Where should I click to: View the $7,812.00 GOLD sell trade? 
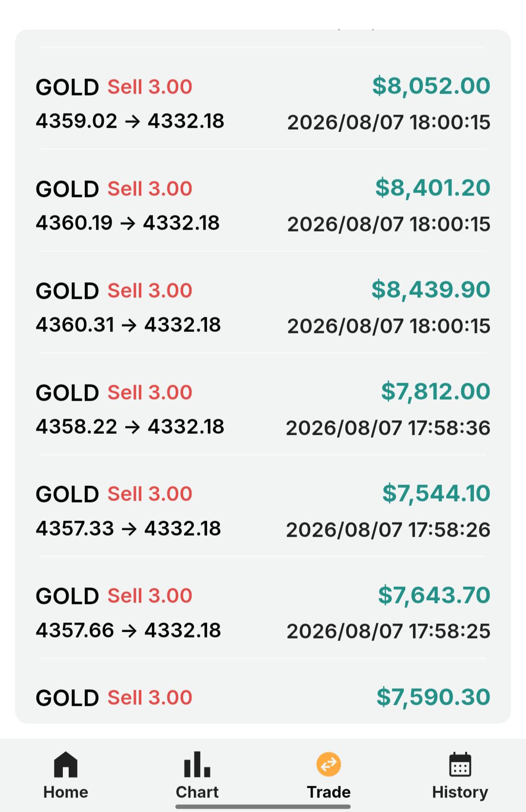point(263,409)
